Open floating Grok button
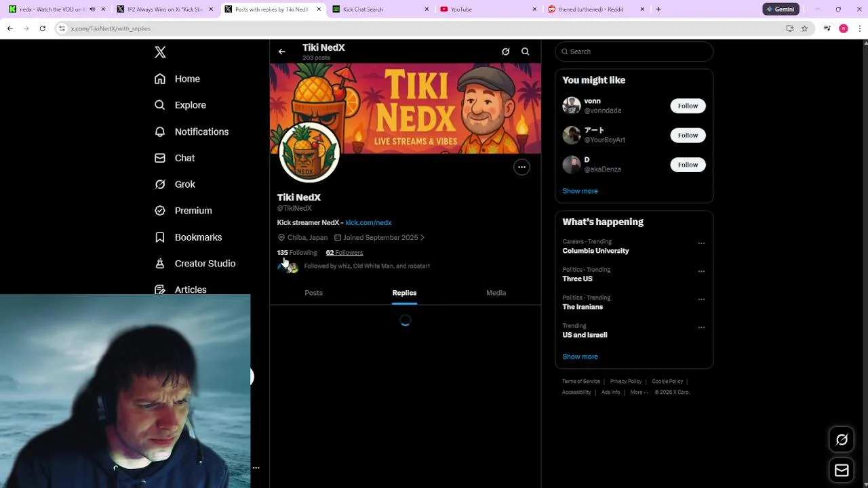The height and width of the screenshot is (488, 868). point(842,440)
